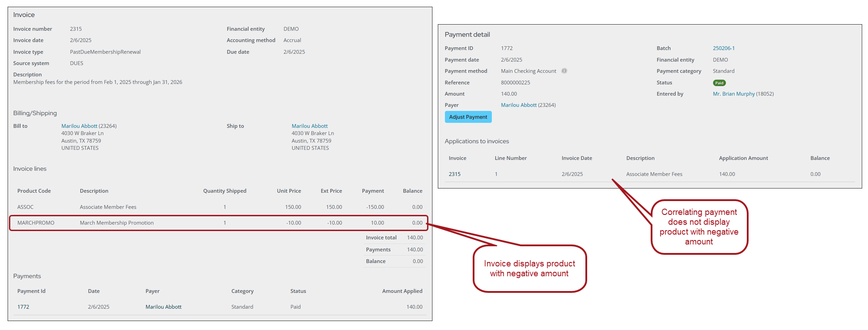This screenshot has width=868, height=330.
Task: Click the Payment ID 1772 value in Payment detail
Action: coord(507,48)
